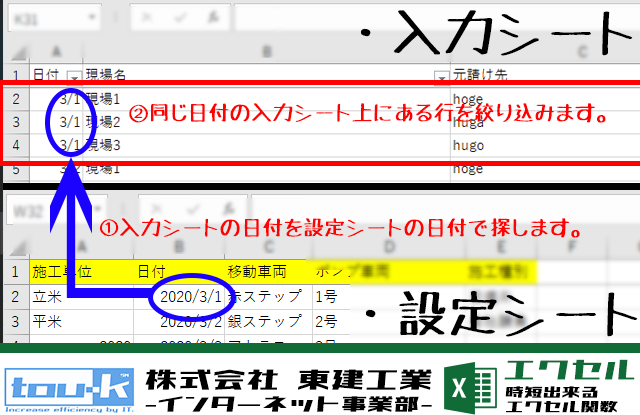Viewport: 640px width, 415px height.
Task: Click the name box showing K31
Action: [x=45, y=18]
